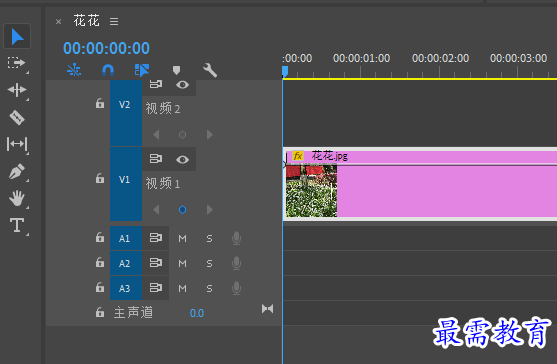Toggle A3 sync lock

point(156,287)
